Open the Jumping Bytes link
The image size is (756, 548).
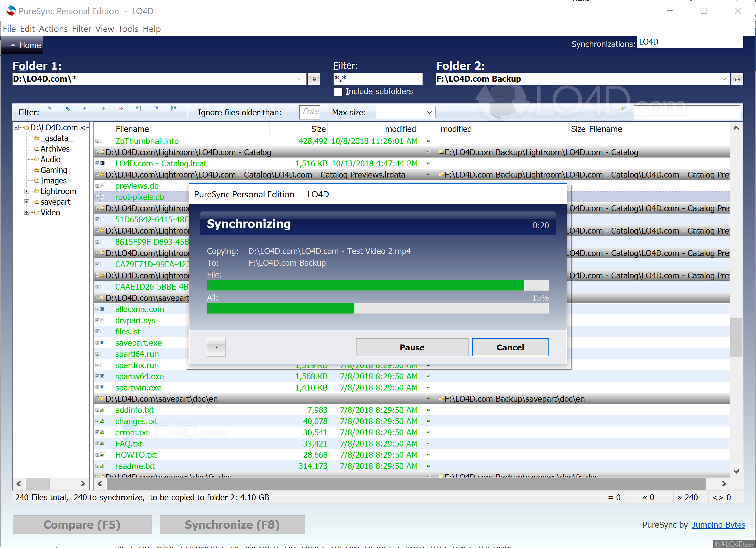[x=718, y=525]
